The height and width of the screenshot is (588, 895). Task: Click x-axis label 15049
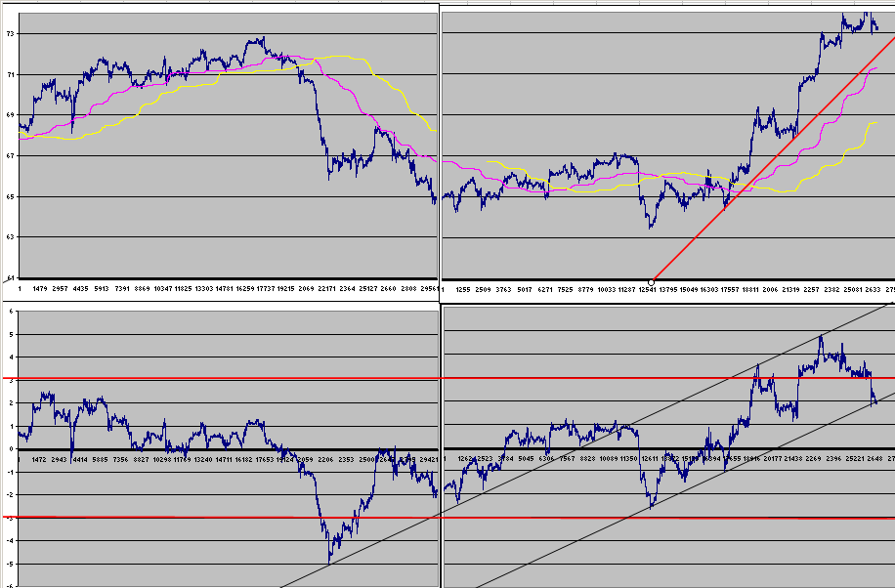coord(689,290)
